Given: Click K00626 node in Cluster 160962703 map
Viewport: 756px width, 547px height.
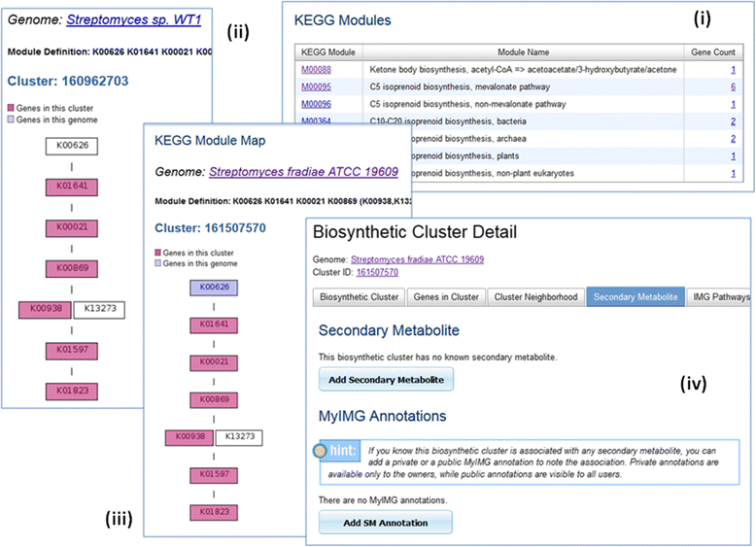Looking at the screenshot, I should [x=72, y=146].
